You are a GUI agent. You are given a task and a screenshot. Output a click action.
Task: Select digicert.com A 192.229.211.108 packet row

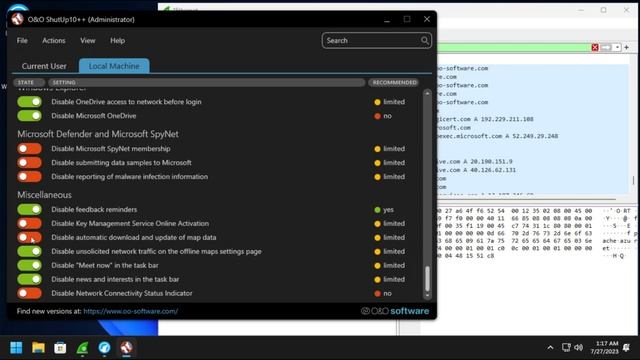533,119
